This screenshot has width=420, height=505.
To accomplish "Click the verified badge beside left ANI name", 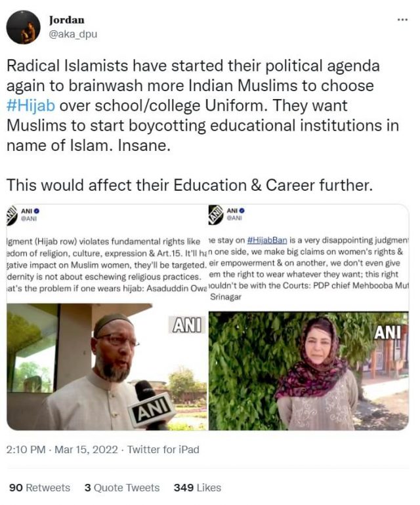I will click(37, 211).
